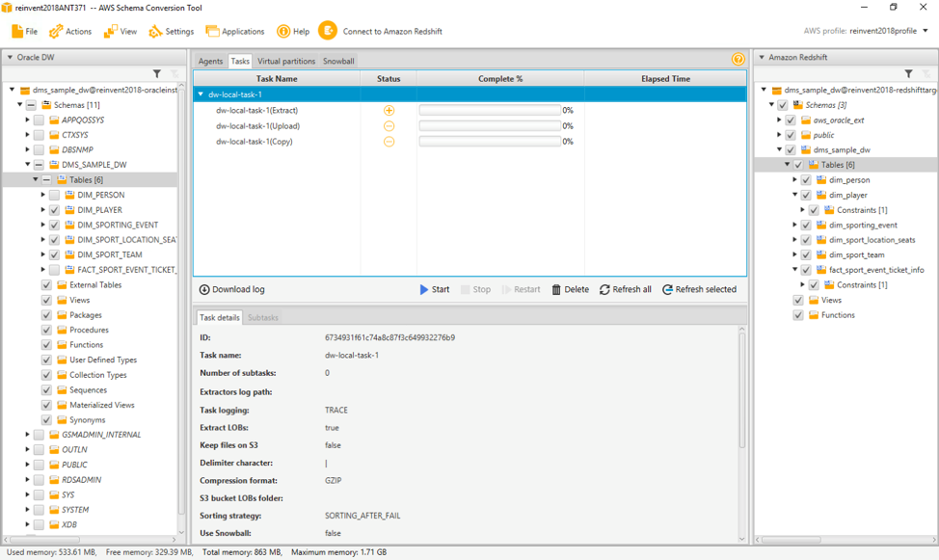Click the Sequences folder icon
The height and width of the screenshot is (560, 939).
click(x=62, y=390)
